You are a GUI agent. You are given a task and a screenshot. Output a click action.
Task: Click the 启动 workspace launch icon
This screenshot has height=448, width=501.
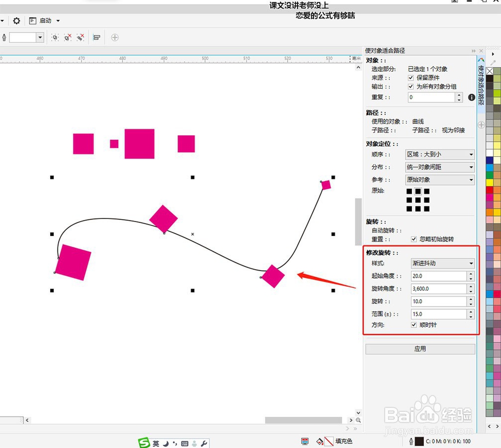coord(33,21)
